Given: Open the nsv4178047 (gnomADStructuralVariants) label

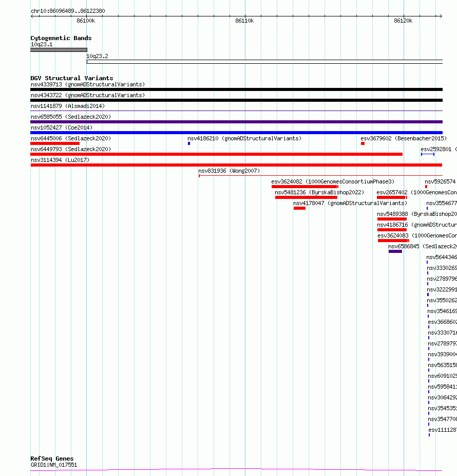Looking at the screenshot, I should click(350, 204).
